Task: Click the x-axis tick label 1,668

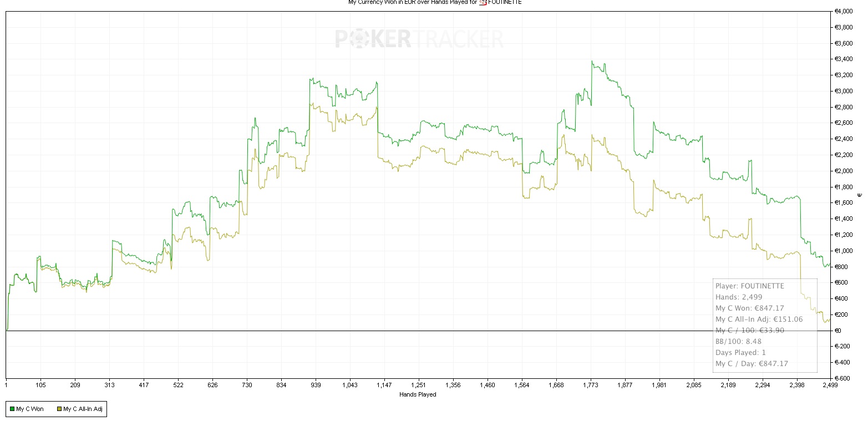Action: click(x=556, y=385)
